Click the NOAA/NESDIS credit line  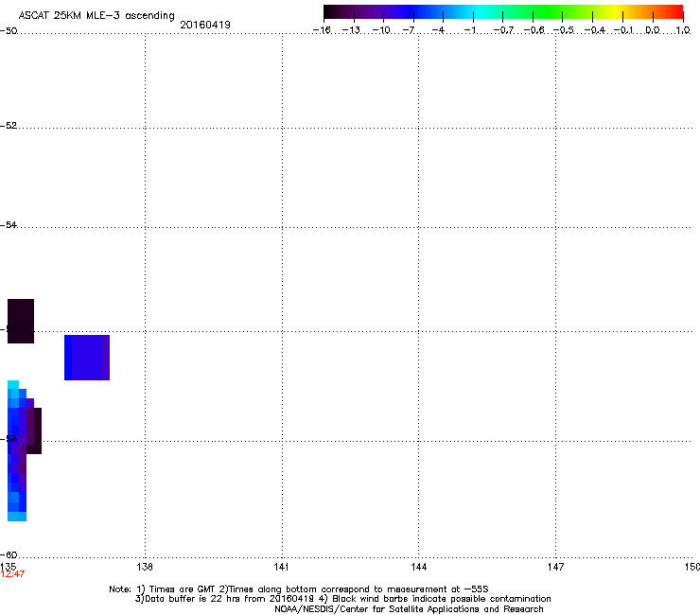409,609
